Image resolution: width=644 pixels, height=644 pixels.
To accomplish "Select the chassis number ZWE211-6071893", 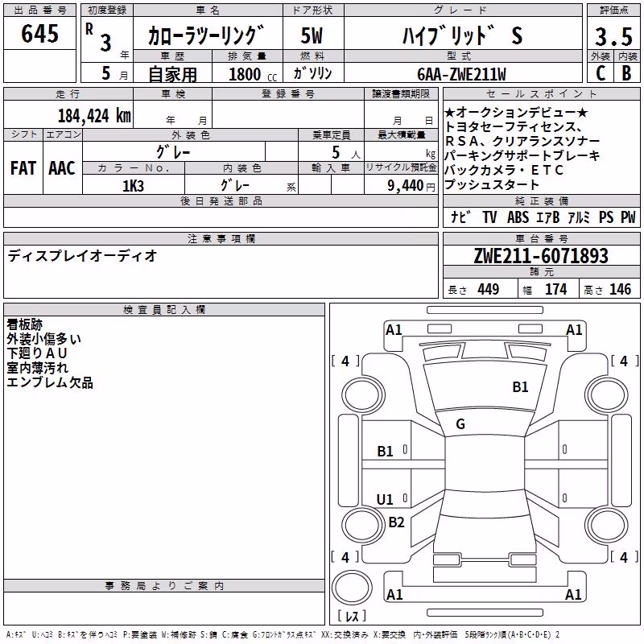I will click(x=541, y=255).
